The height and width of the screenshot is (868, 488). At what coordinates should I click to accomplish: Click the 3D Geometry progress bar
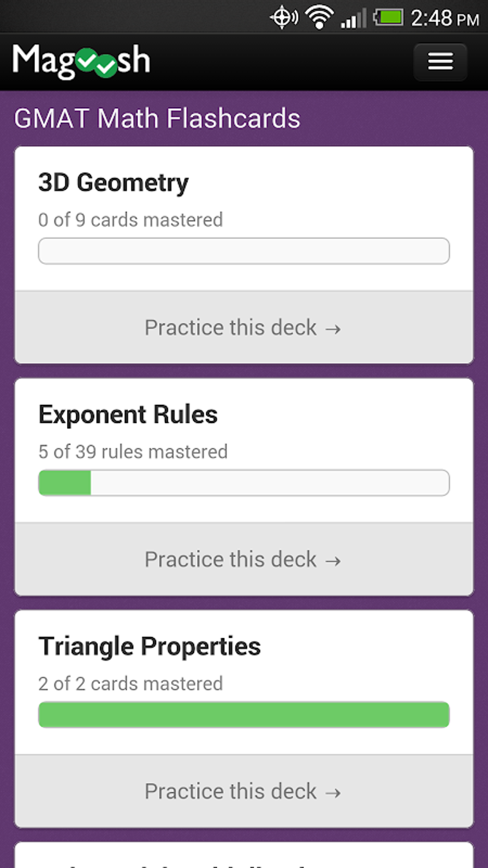point(244,251)
